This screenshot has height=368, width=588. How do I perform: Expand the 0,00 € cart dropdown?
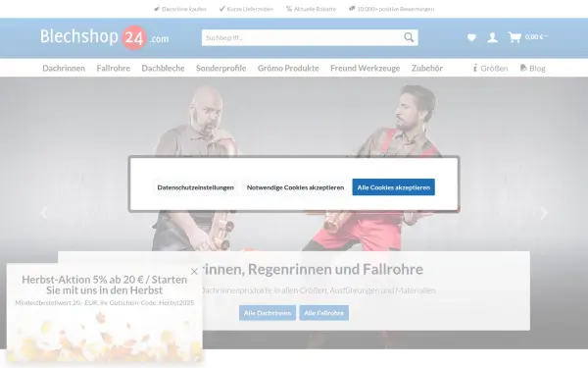(x=536, y=37)
